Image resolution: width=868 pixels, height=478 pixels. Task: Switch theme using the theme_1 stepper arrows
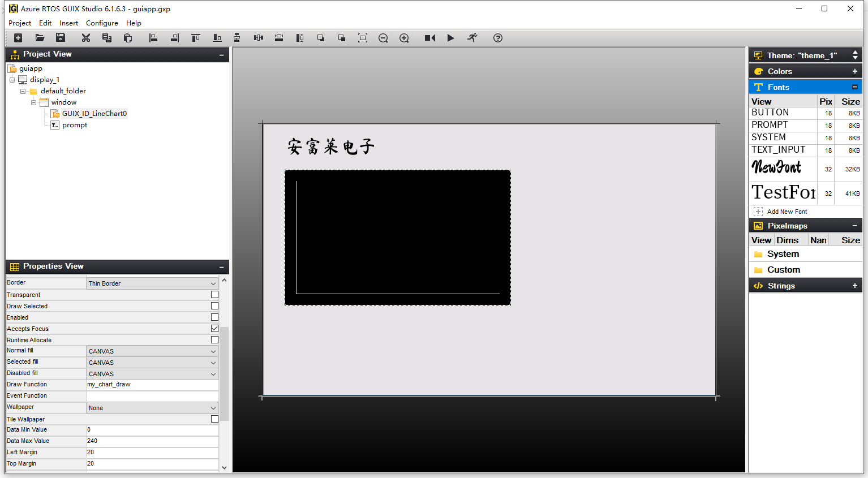click(x=855, y=55)
